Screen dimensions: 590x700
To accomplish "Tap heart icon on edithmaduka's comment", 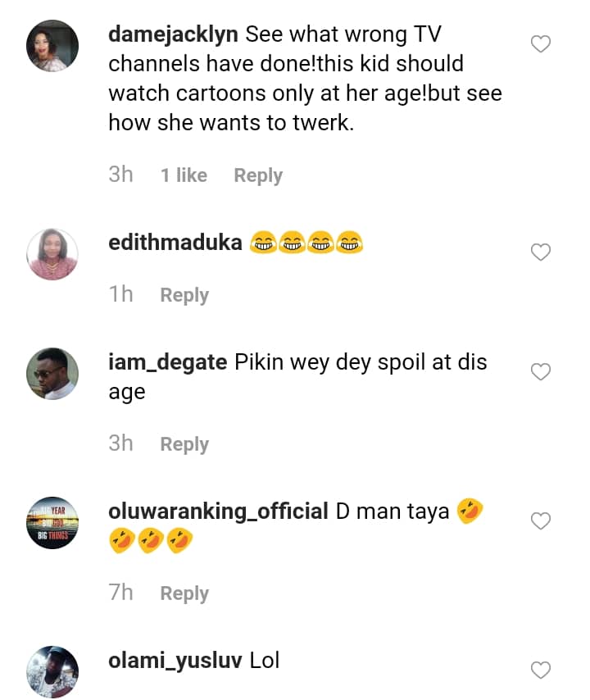I will coord(541,252).
